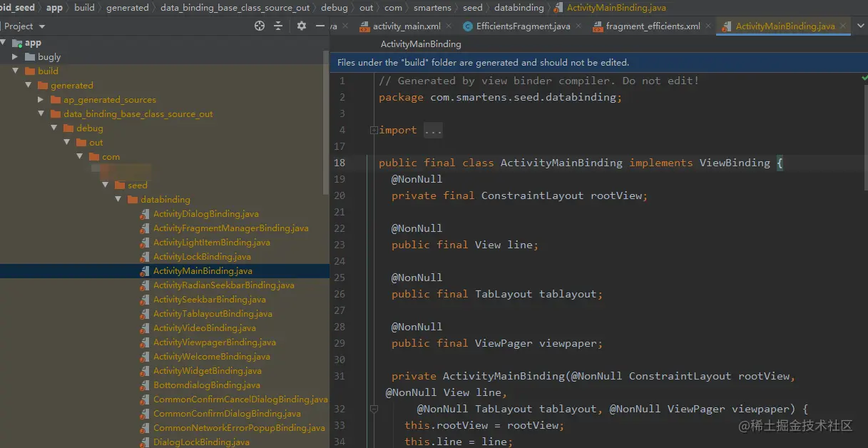Collapse the com package arrow
868x448 pixels.
pyautogui.click(x=79, y=157)
